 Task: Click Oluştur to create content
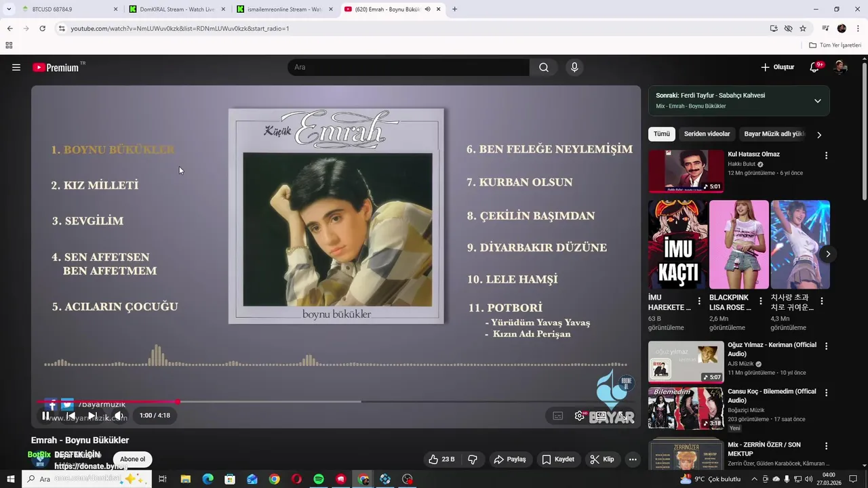pos(777,67)
